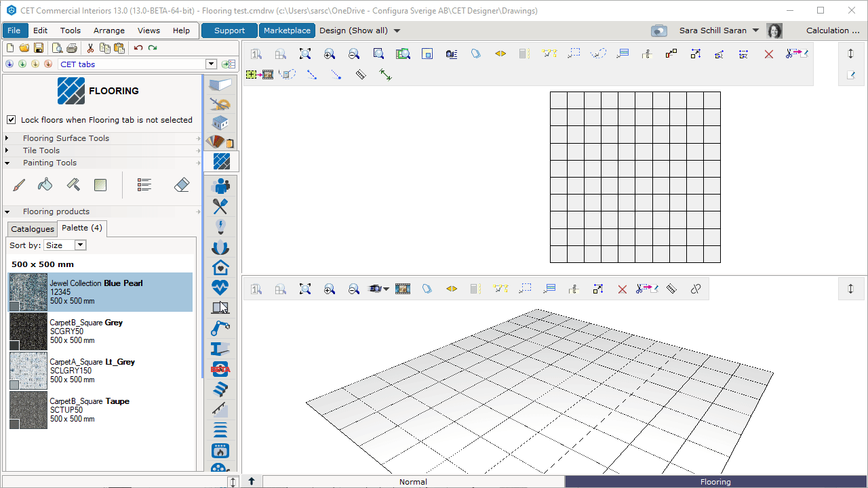
Task: Select the square tile paint tool
Action: tap(100, 184)
